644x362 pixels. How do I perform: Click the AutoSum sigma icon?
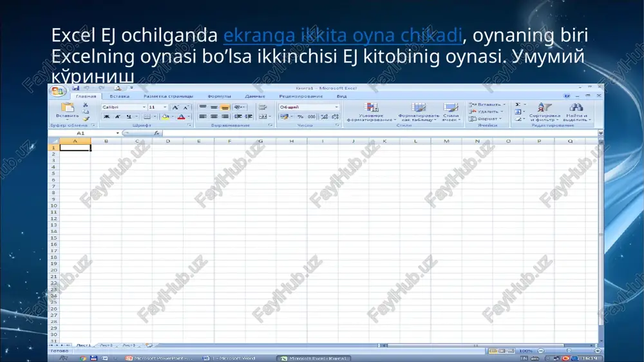pyautogui.click(x=518, y=104)
